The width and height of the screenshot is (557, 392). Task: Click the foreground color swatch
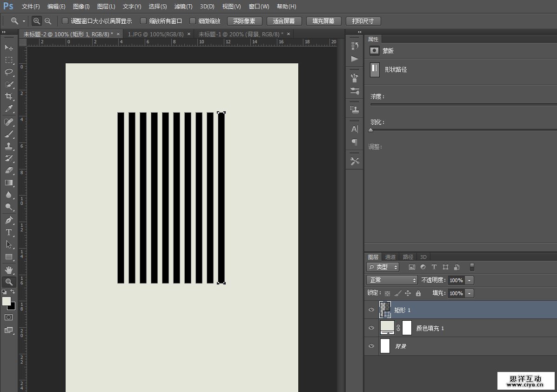pos(7,301)
